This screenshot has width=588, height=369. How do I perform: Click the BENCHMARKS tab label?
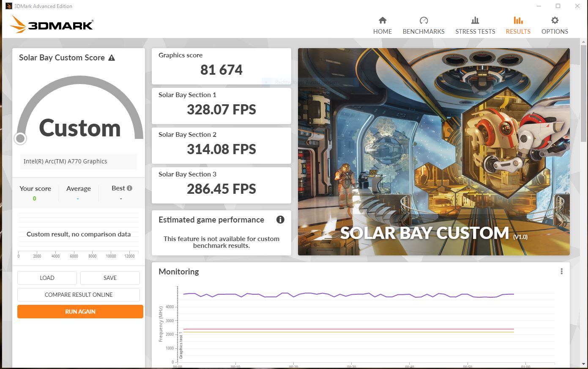[x=424, y=32]
